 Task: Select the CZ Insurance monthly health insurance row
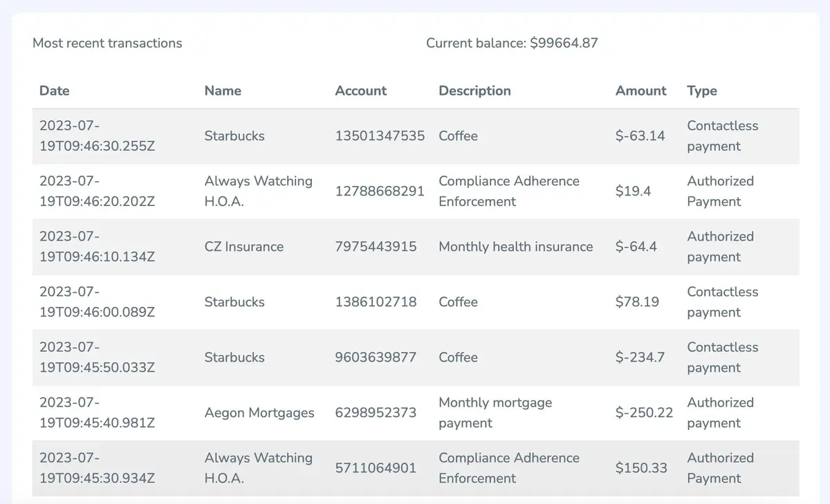pyautogui.click(x=415, y=247)
